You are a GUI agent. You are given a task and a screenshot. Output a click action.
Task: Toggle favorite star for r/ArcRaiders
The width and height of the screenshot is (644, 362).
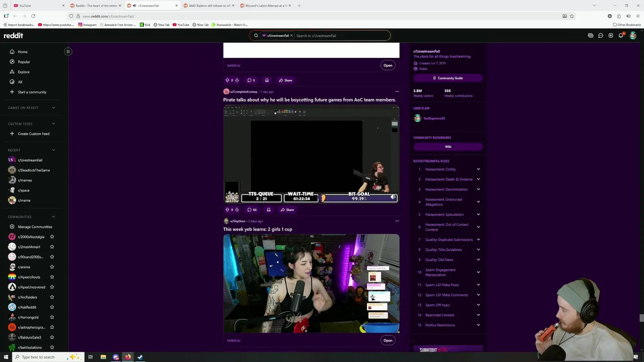[52, 297]
